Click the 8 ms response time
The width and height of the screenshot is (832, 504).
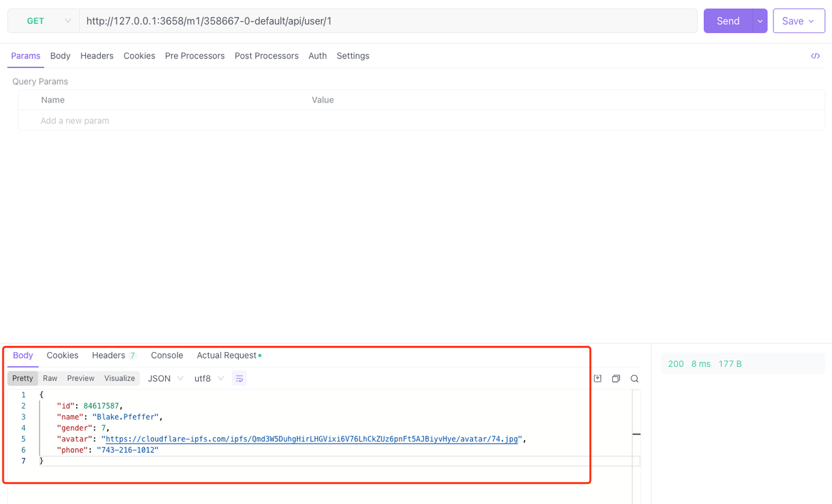click(701, 364)
